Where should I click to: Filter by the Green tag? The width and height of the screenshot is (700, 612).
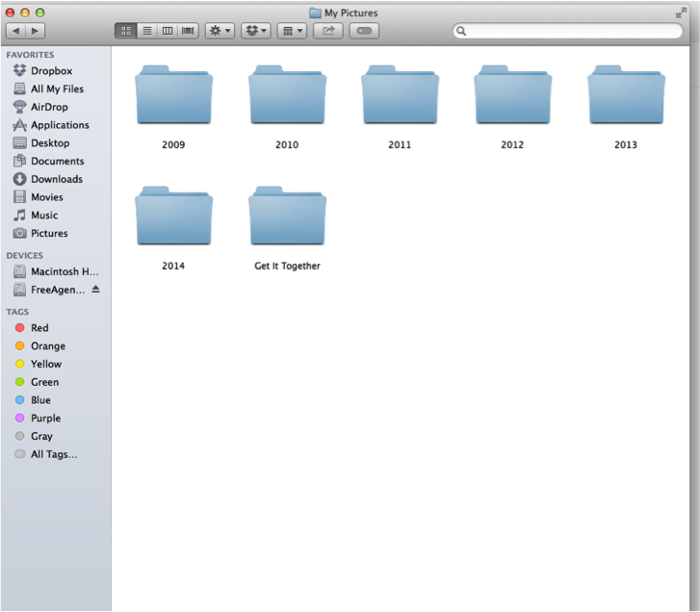56,382
